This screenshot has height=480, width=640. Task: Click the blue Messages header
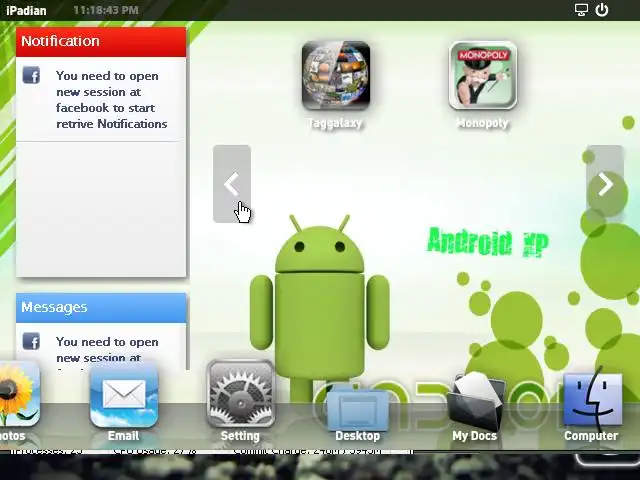tap(101, 308)
